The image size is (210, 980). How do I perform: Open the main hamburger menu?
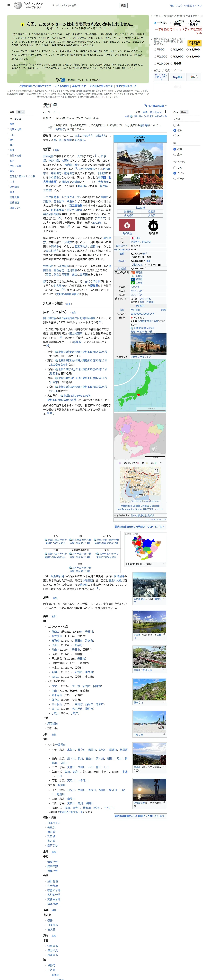(9, 6)
